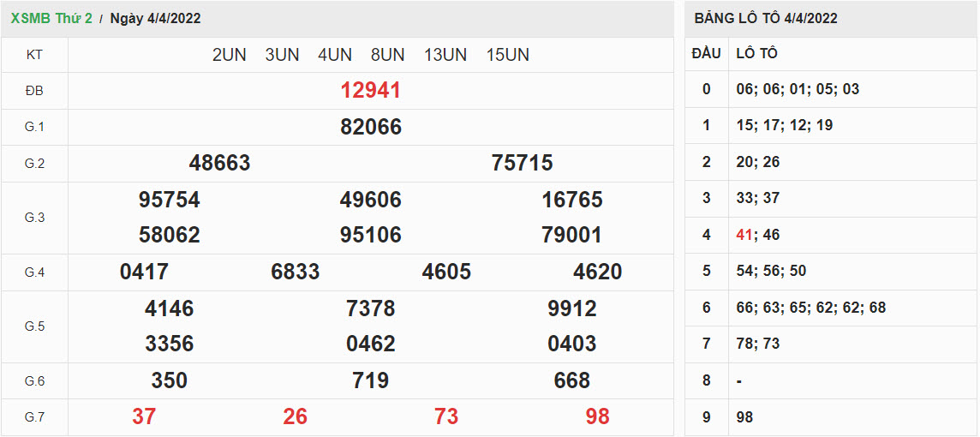Click the XSMB Thứ 2 link
Image resolution: width=980 pixels, height=437 pixels.
[x=51, y=18]
